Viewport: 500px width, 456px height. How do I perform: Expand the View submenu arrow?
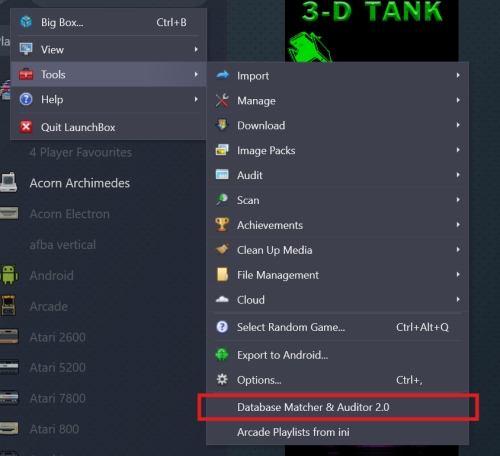pyautogui.click(x=196, y=49)
